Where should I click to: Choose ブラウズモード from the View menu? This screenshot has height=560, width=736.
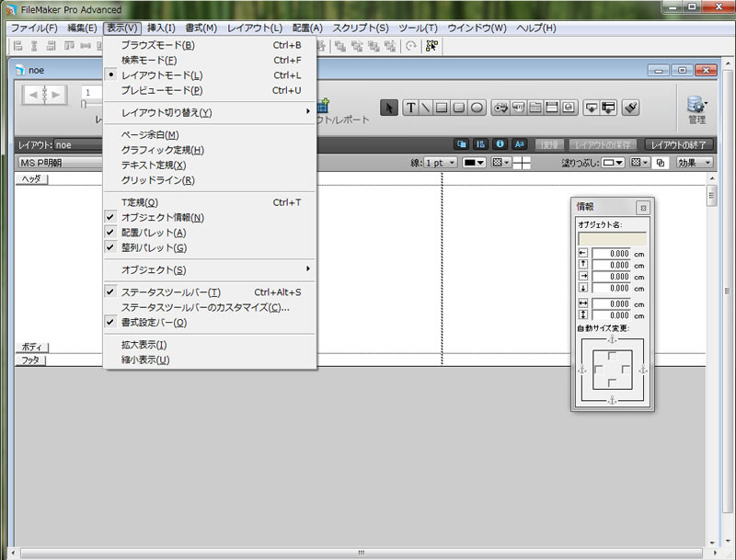[x=157, y=45]
